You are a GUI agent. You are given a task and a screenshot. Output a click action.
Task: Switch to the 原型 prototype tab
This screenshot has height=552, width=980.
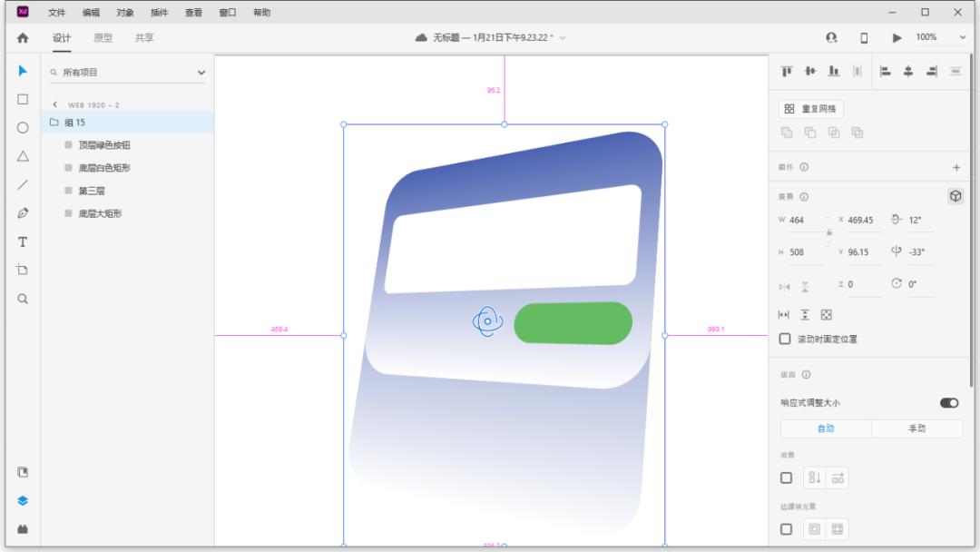point(103,38)
